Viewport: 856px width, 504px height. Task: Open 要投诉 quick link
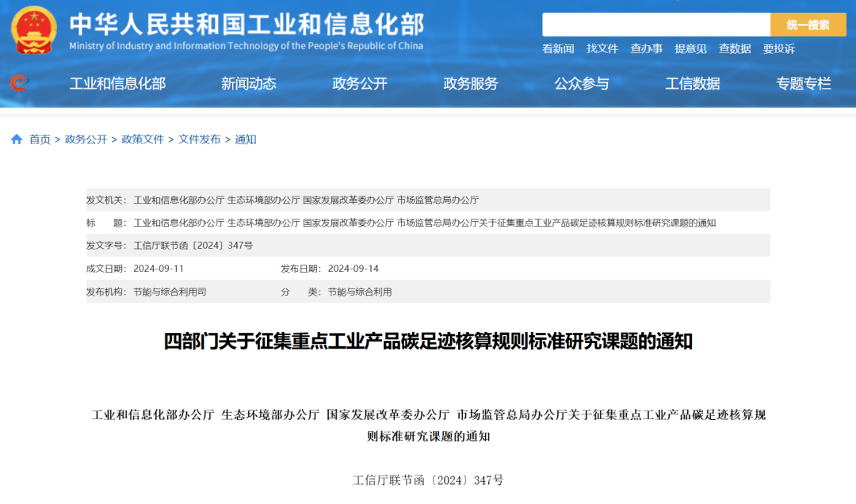click(x=780, y=48)
